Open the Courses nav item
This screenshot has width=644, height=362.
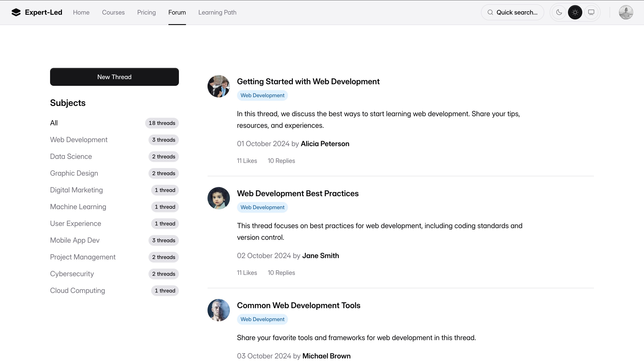(113, 12)
